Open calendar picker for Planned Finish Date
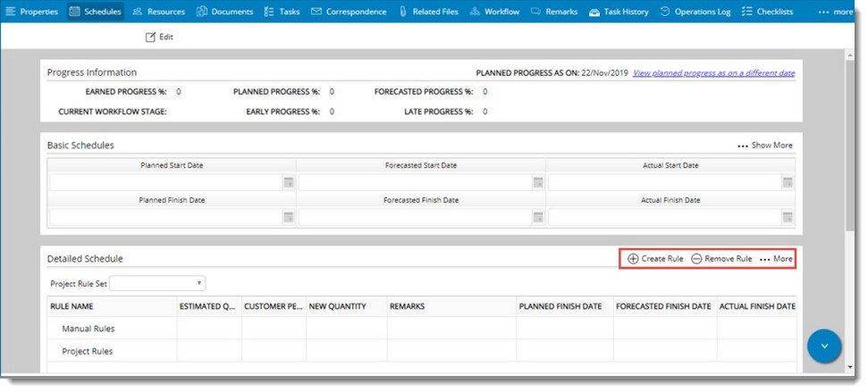The height and width of the screenshot is (392, 868). coord(289,217)
